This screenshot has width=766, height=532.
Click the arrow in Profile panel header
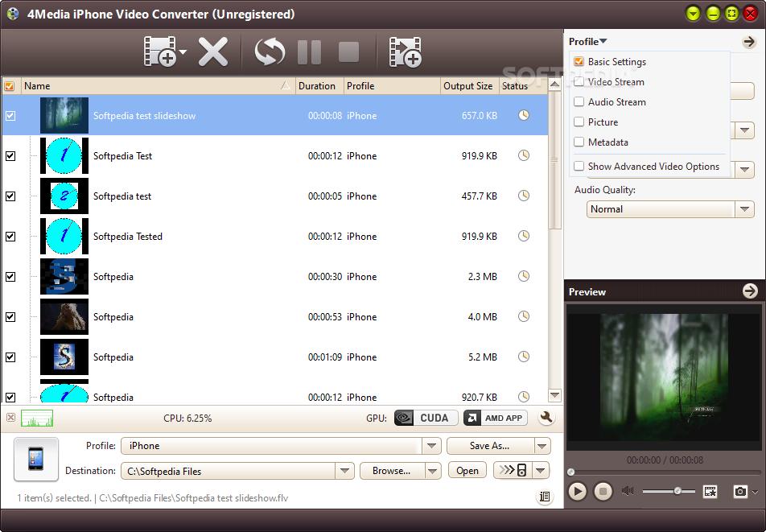tap(749, 42)
